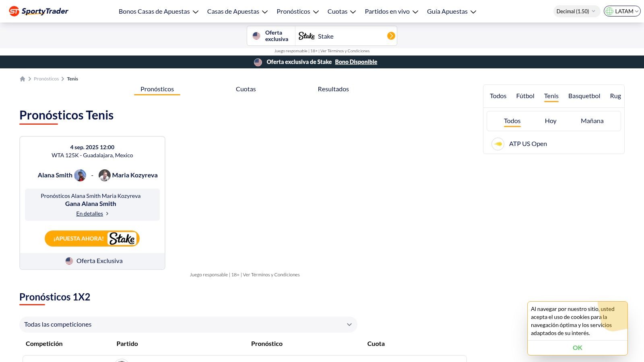Image resolution: width=644 pixels, height=362 pixels.
Task: Click the US flag in Oferta exclusiva banner
Action: (x=256, y=36)
